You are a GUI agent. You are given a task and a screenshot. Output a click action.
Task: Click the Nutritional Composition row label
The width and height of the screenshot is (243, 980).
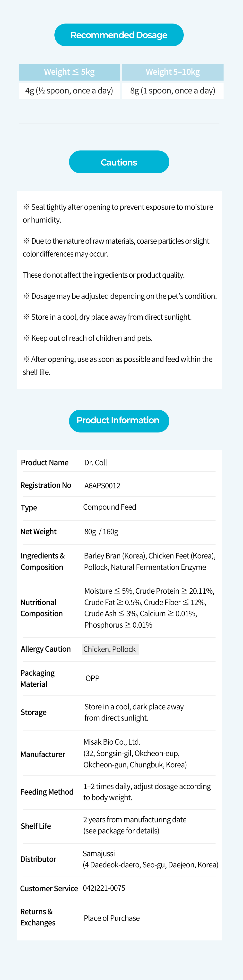coord(42,607)
